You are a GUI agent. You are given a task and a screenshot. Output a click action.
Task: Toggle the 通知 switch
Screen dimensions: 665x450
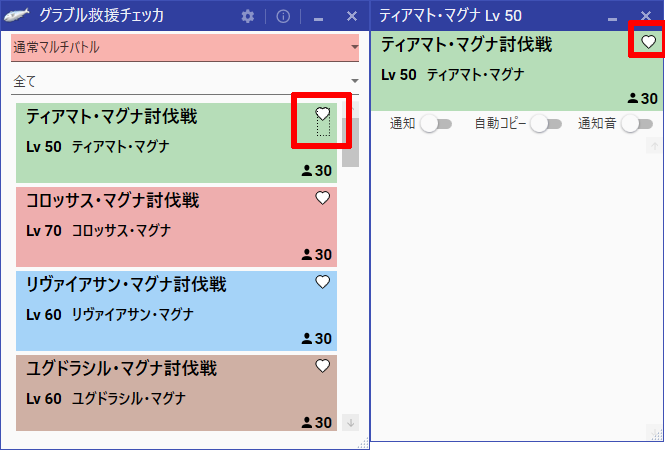(436, 124)
